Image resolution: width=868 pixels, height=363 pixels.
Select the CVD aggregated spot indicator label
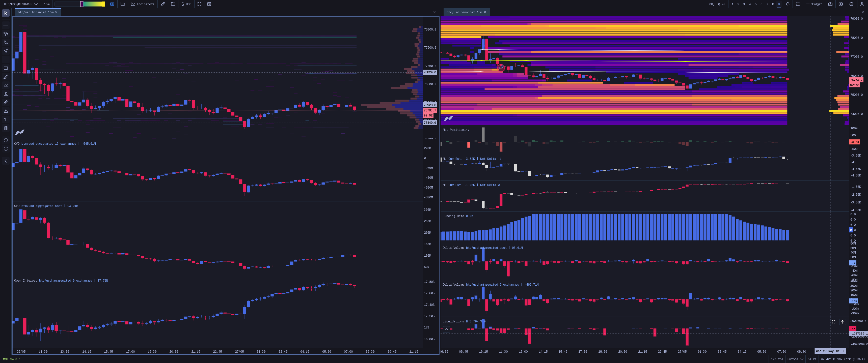click(x=46, y=206)
